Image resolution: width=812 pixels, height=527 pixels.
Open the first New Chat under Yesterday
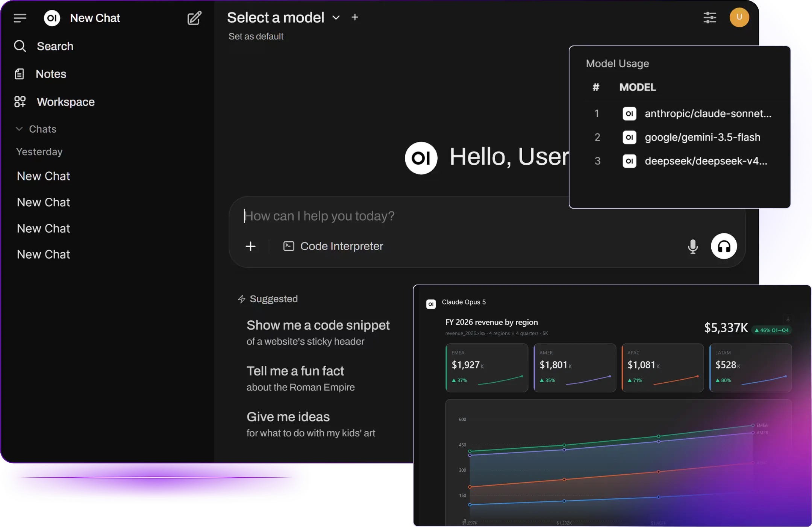tap(44, 176)
